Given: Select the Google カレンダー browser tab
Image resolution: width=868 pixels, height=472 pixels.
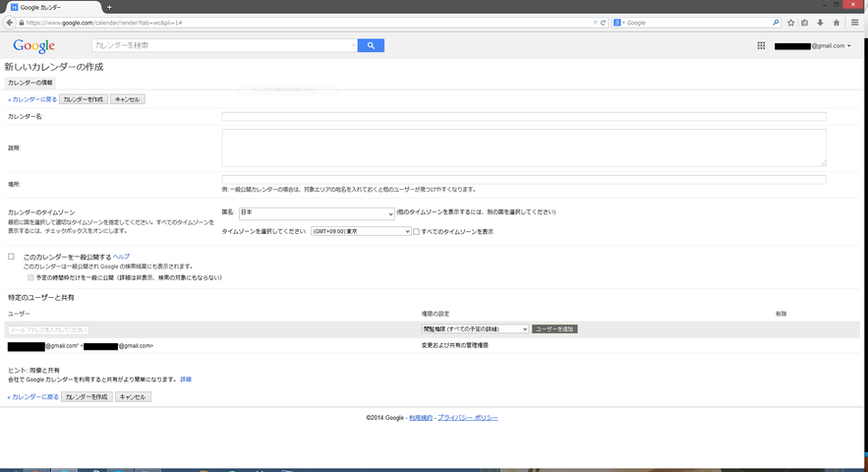Looking at the screenshot, I should (x=52, y=7).
